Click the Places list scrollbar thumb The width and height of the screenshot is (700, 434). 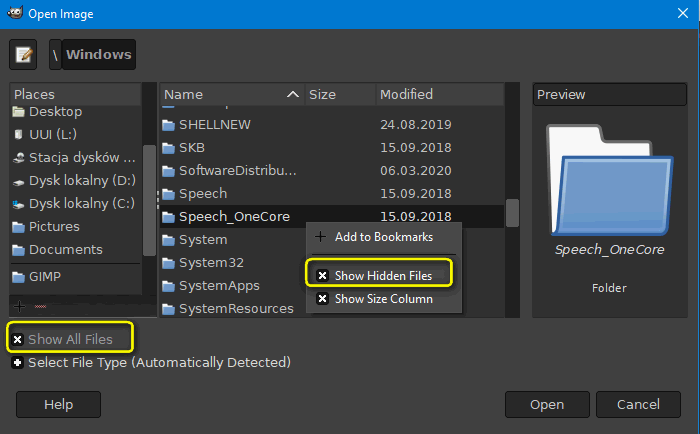149,200
